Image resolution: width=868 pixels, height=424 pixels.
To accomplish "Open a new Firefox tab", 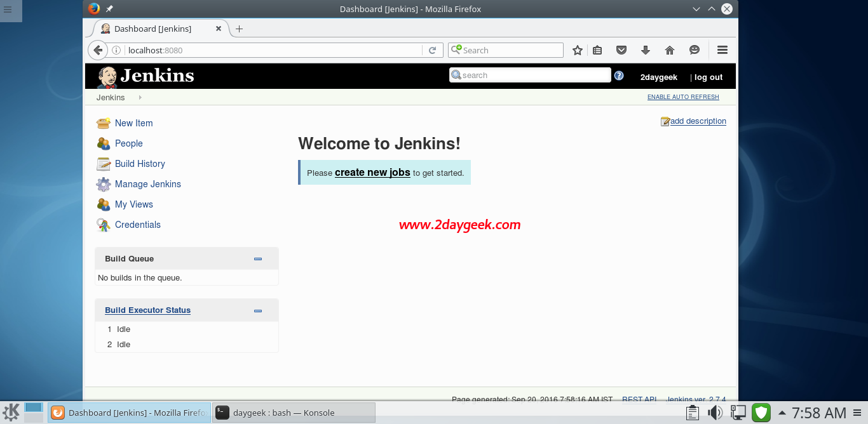I will point(239,29).
